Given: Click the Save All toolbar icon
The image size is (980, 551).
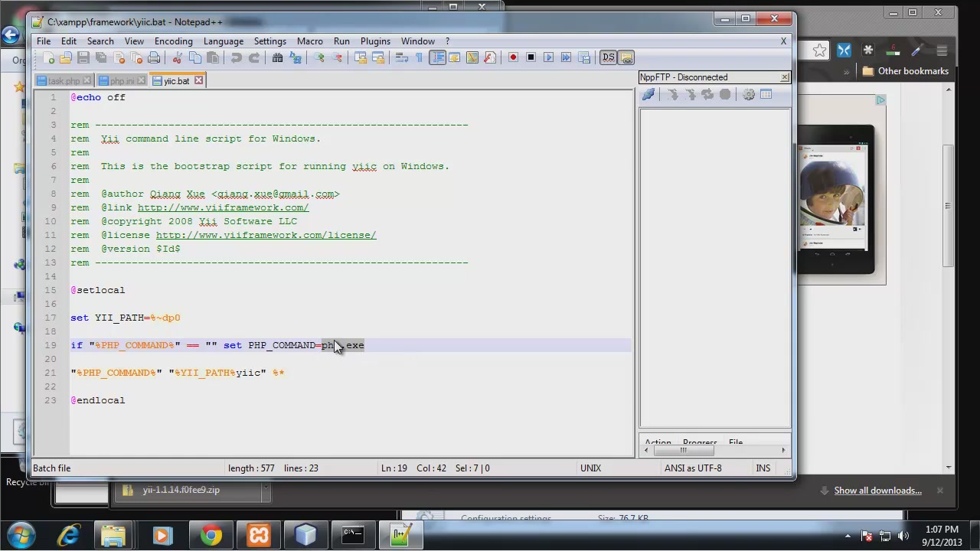Looking at the screenshot, I should pyautogui.click(x=101, y=58).
